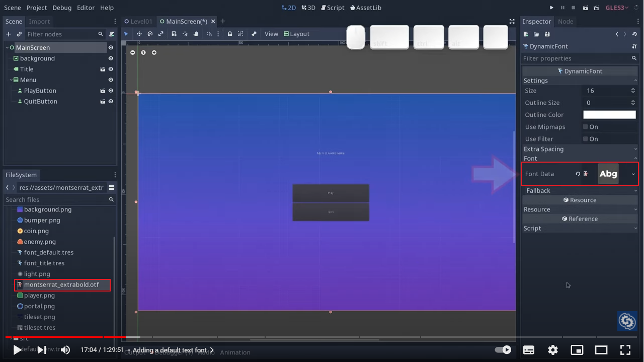Collapse the Menu node children
The height and width of the screenshot is (362, 644).
pos(11,80)
